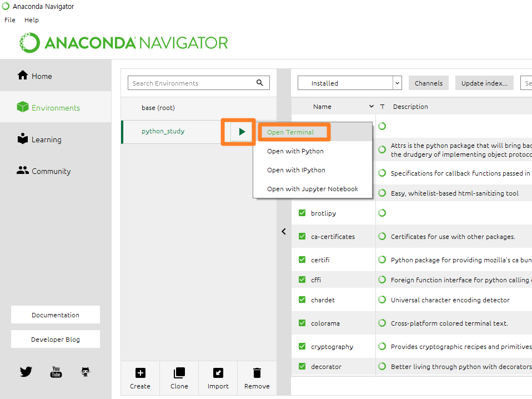532x399 pixels.
Task: Click the Name column sort chevron
Action: click(371, 106)
